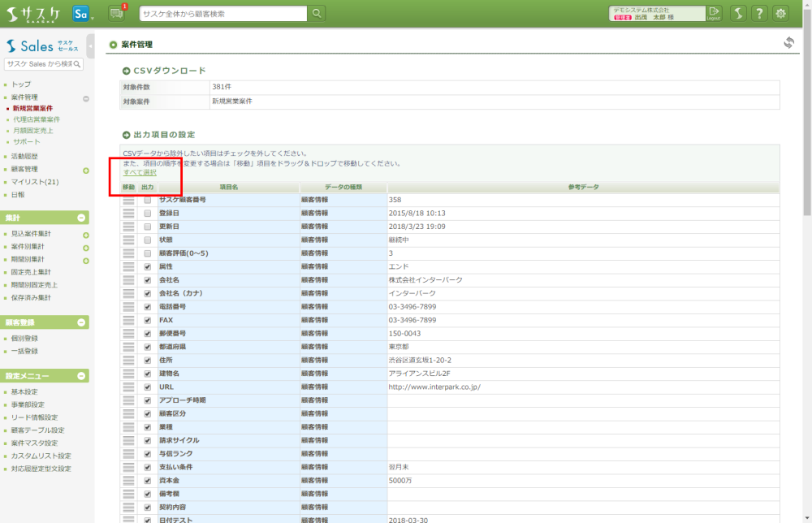Open the help question mark icon
812x523 pixels.
click(759, 14)
